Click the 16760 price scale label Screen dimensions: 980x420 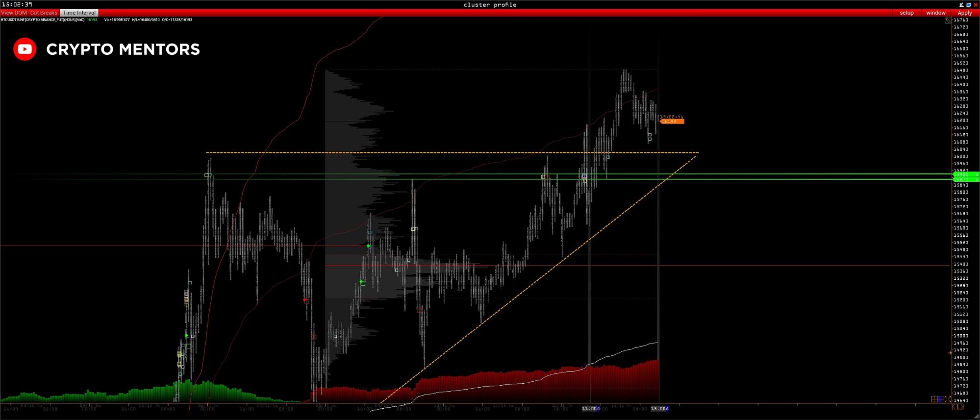click(x=961, y=20)
